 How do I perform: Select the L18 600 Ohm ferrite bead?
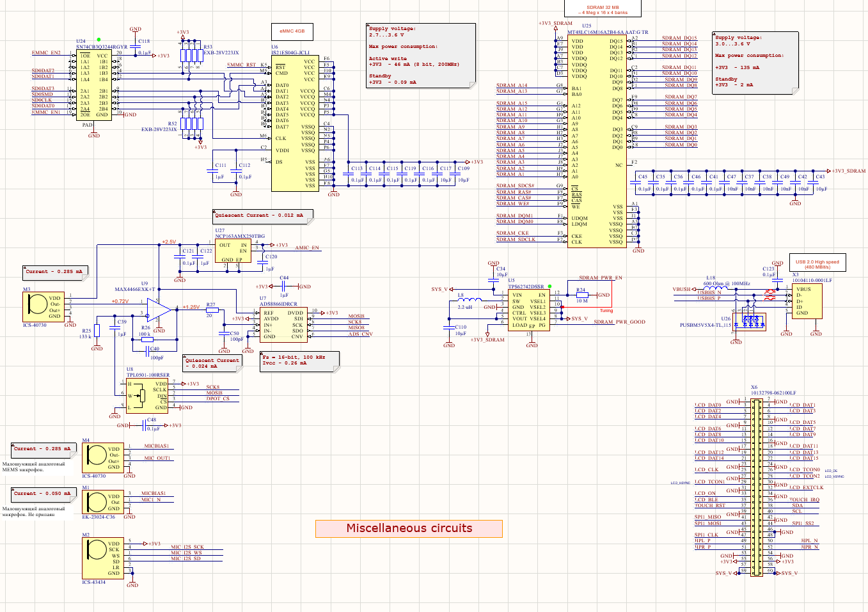pos(715,289)
